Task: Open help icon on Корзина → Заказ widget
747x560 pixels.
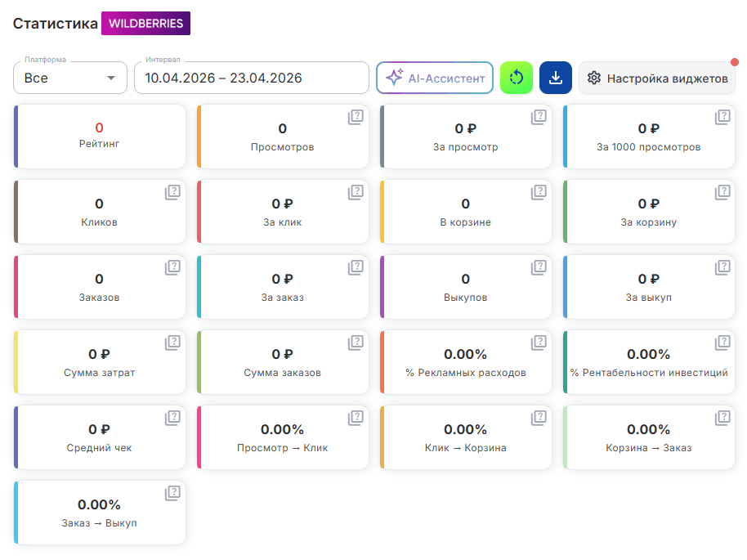Action: pyautogui.click(x=722, y=419)
